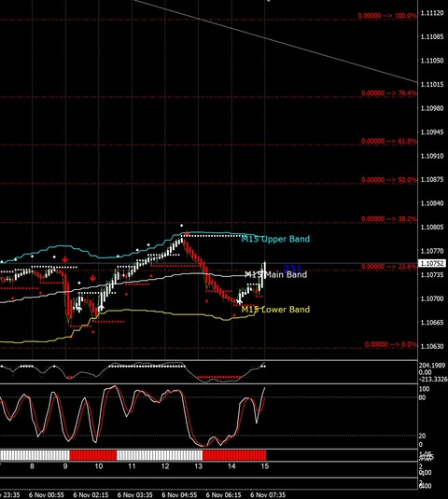Click the 6 Nov 04:55 time label

pyautogui.click(x=179, y=495)
